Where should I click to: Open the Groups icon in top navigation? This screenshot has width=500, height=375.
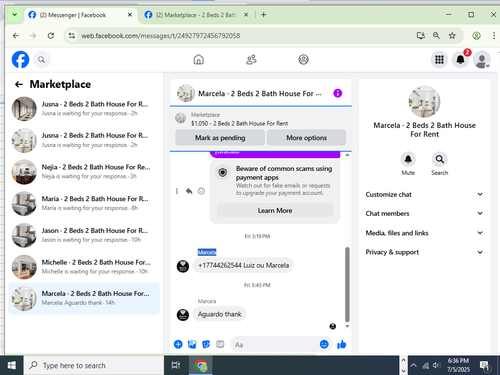pos(303,60)
